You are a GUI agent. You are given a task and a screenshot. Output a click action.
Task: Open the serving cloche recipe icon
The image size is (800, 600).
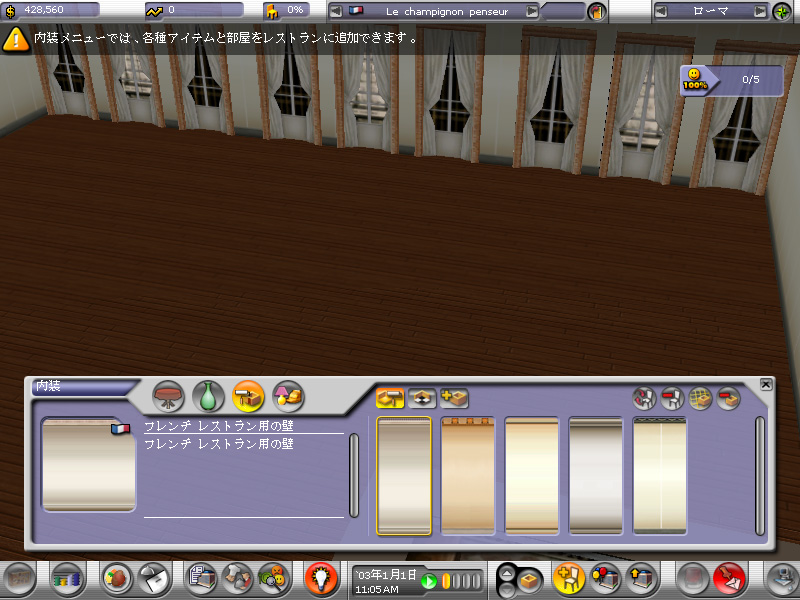(x=155, y=579)
